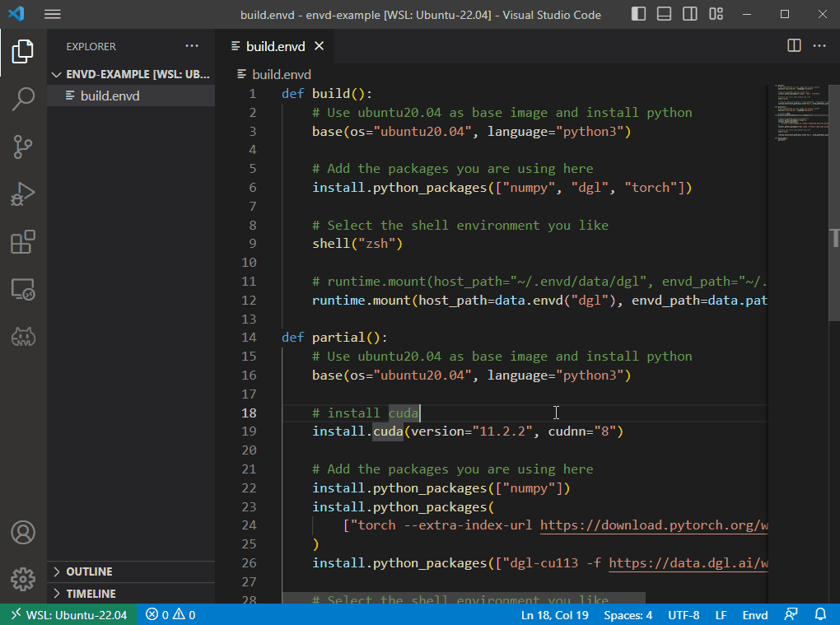Click the 'install.python_packages(["numpy"])' line
The height and width of the screenshot is (625, 840).
441,488
